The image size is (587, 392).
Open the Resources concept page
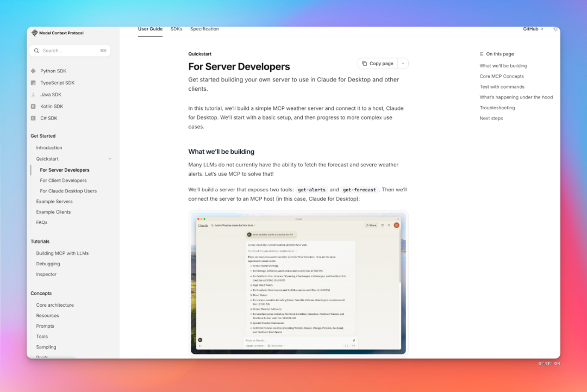(47, 316)
